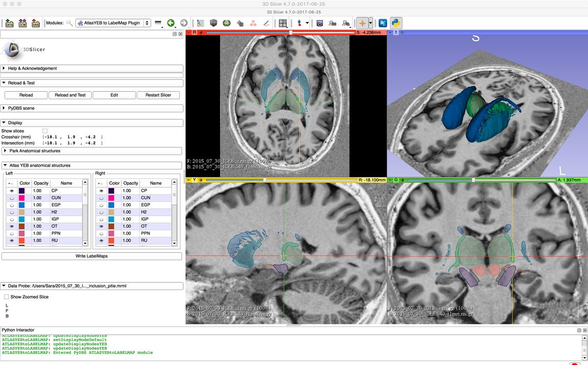Click the Write LabelMaps button
Viewport: 588px width, 365px height.
(92, 256)
